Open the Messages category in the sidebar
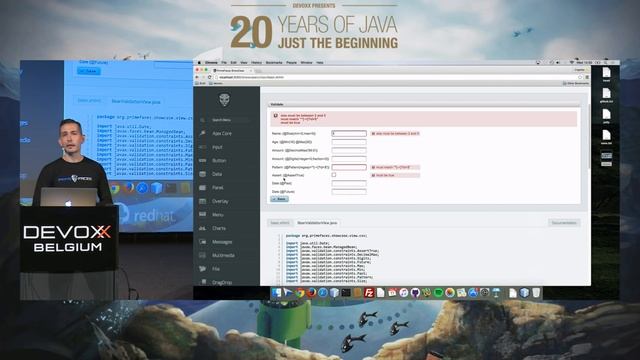This screenshot has width=640, height=360. click(x=222, y=242)
